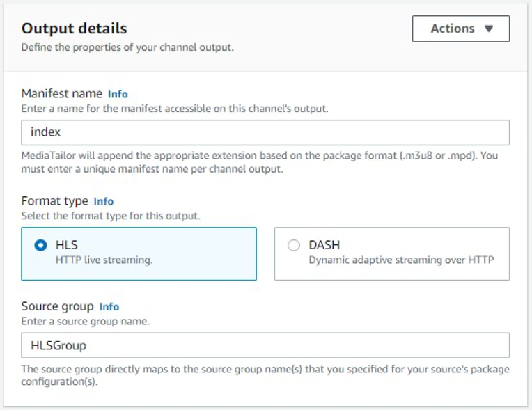The image size is (532, 410).
Task: Click the Dynamic adaptive streaming over HTTP text
Action: pos(401,260)
